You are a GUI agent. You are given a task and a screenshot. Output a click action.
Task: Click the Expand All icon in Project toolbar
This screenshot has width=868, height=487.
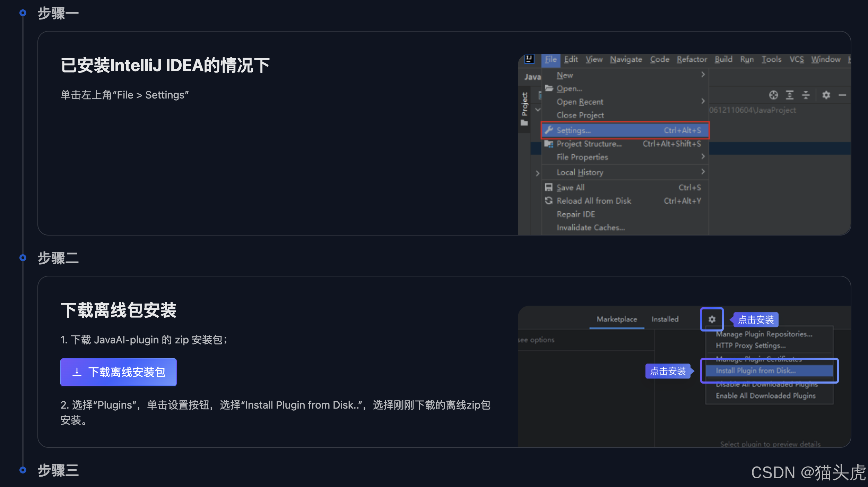pos(790,95)
